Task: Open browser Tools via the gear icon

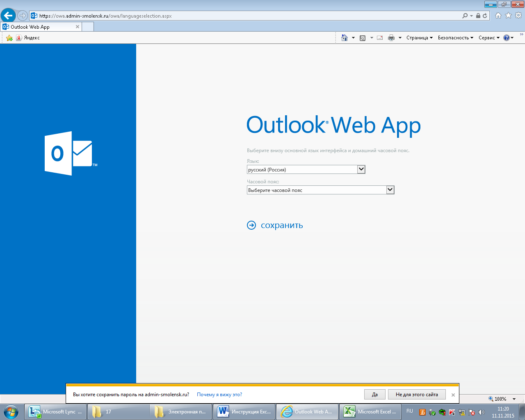Action: pyautogui.click(x=518, y=16)
